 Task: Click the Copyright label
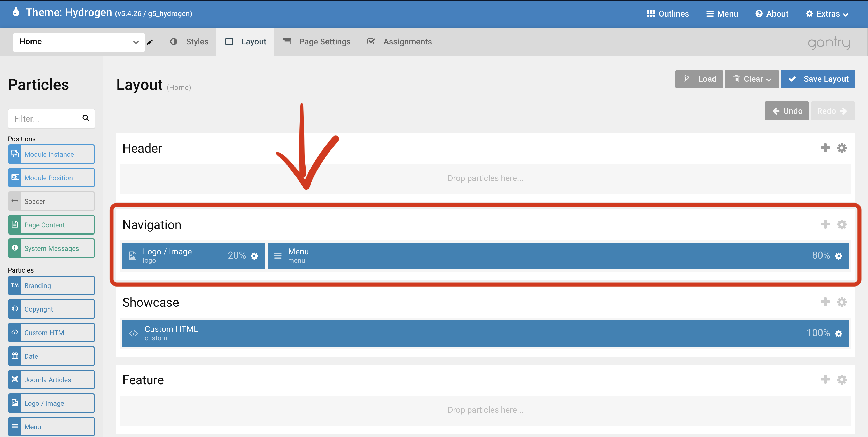(x=39, y=309)
